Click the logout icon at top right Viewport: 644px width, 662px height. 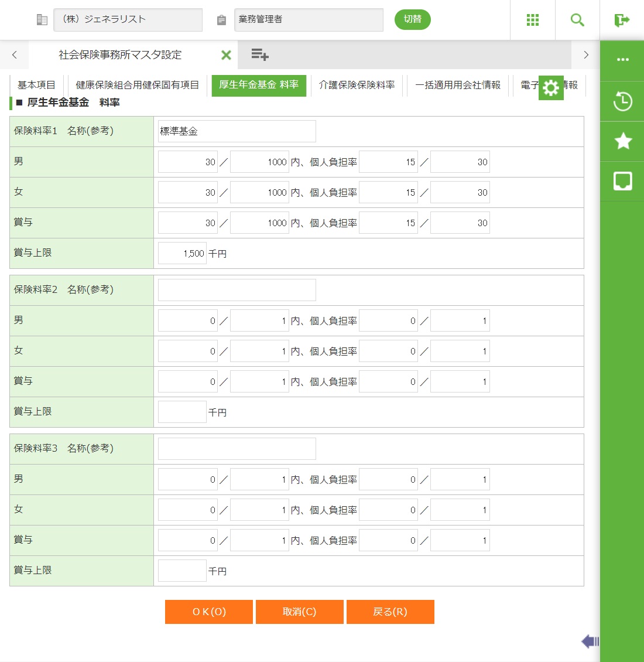click(622, 21)
